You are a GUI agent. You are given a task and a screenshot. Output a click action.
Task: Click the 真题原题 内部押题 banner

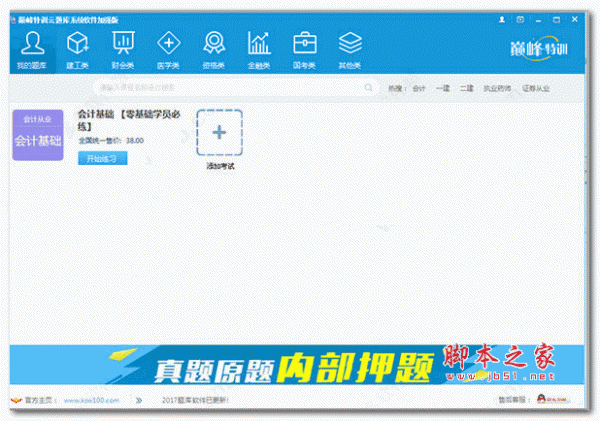pos(297,365)
